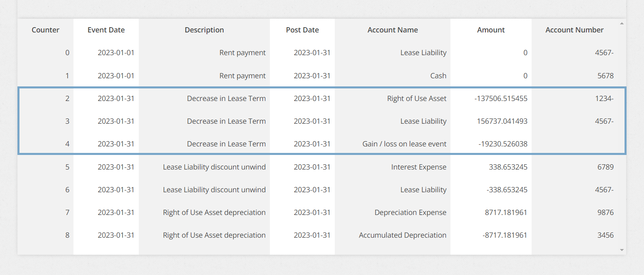Click event date 2023-01-01 in row 0
Image resolution: width=644 pixels, height=275 pixels.
116,53
